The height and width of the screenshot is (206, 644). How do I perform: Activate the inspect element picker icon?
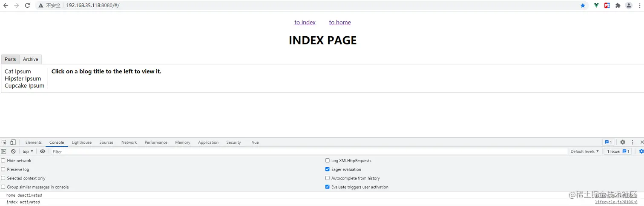(x=4, y=142)
